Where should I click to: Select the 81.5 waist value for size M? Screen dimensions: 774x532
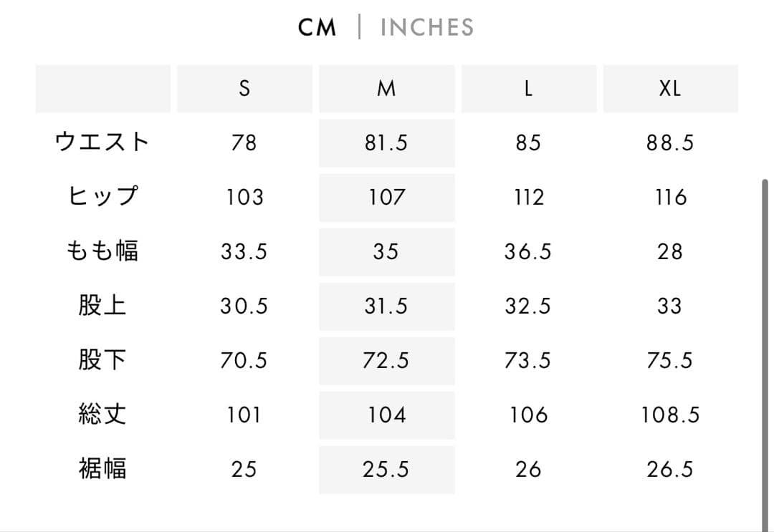point(386,142)
